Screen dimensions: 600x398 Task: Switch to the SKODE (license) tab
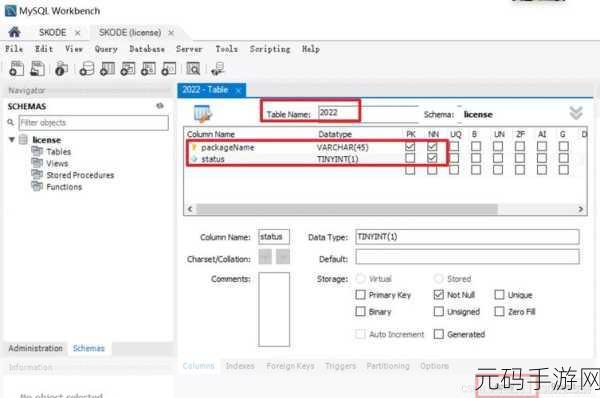pos(130,33)
